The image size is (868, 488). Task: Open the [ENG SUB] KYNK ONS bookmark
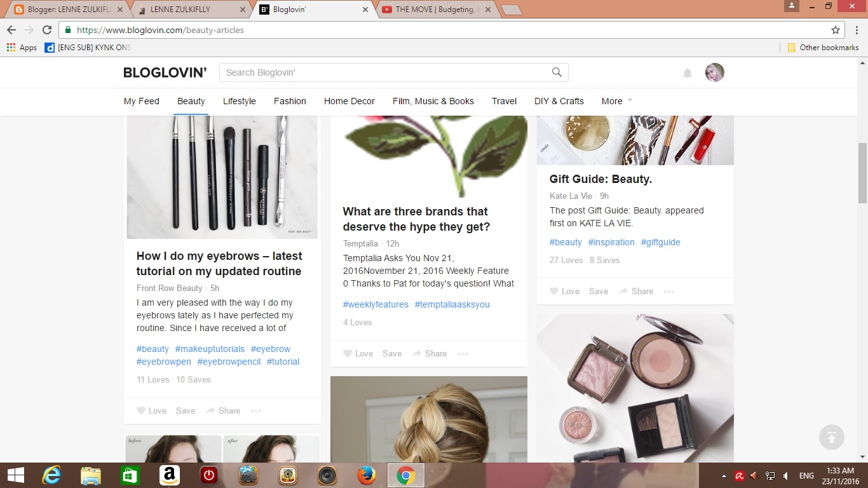[88, 48]
